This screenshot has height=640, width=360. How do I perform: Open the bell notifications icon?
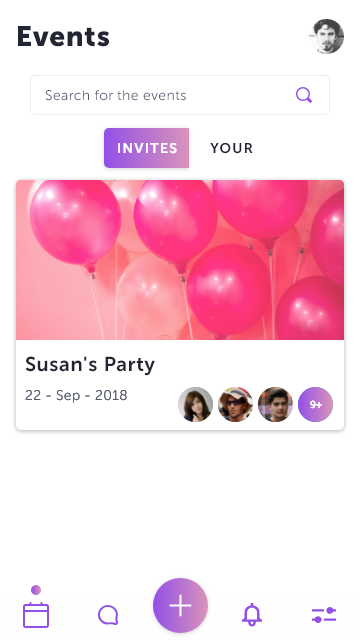point(252,614)
